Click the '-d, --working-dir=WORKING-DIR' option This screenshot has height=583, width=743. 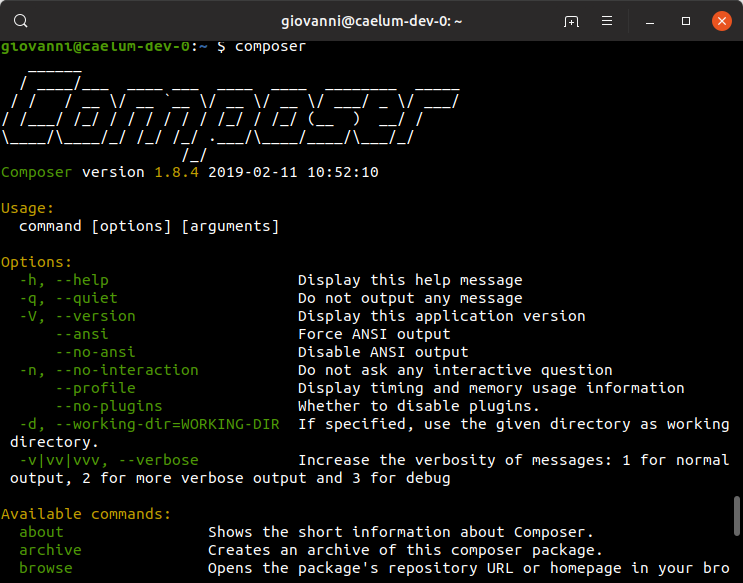149,424
